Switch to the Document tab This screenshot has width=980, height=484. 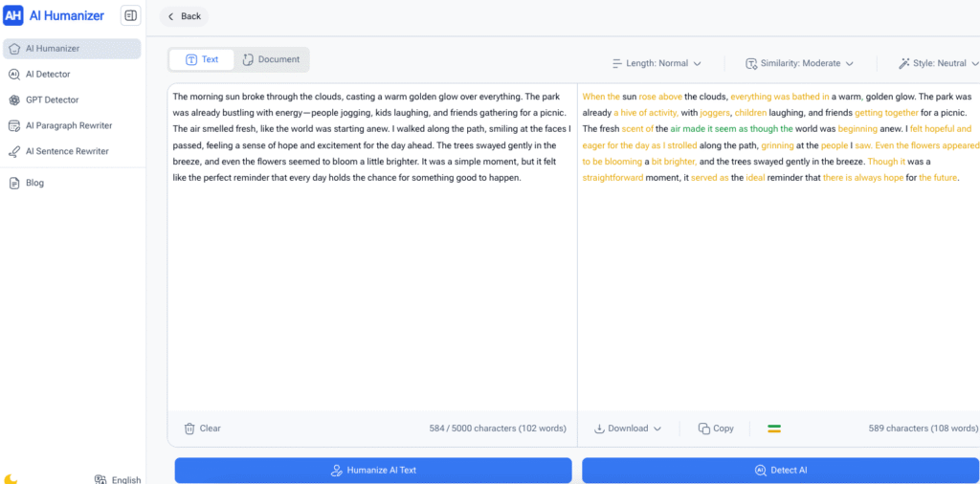pyautogui.click(x=271, y=59)
